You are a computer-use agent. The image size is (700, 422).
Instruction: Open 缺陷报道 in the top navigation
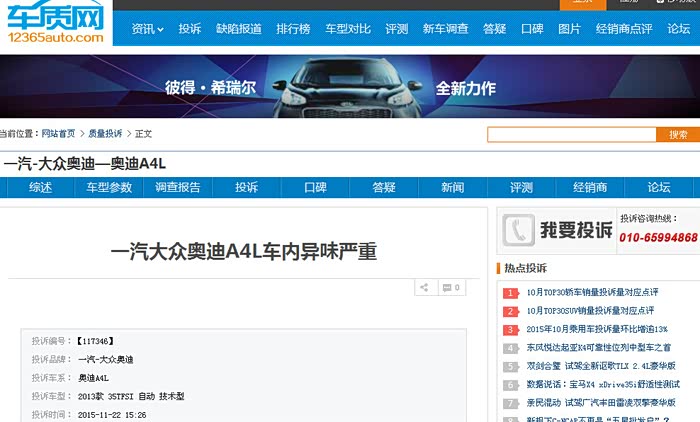click(239, 29)
